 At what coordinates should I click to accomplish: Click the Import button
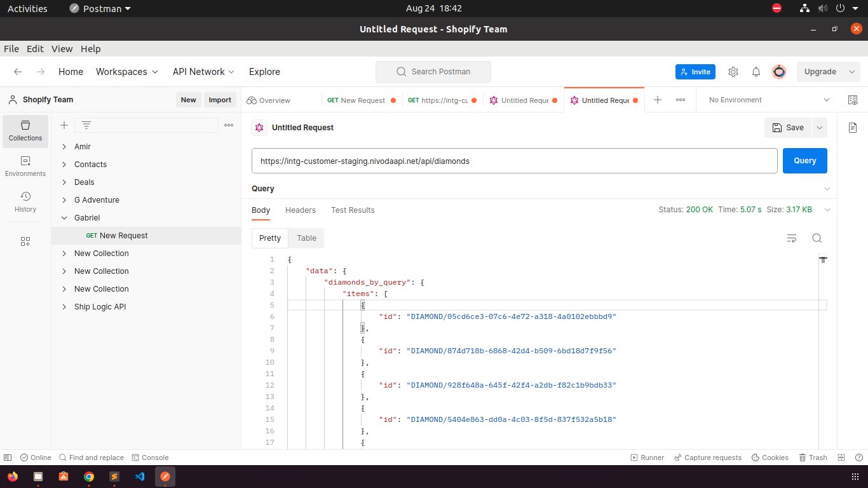220,100
